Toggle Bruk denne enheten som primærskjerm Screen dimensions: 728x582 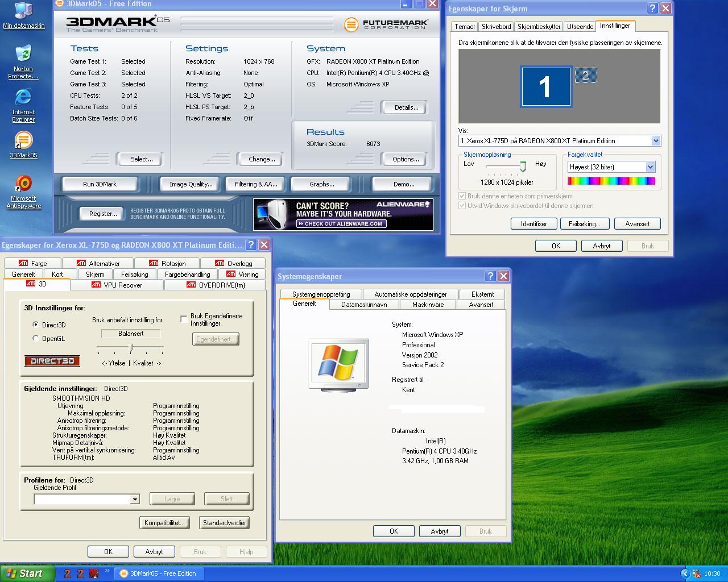tap(462, 196)
